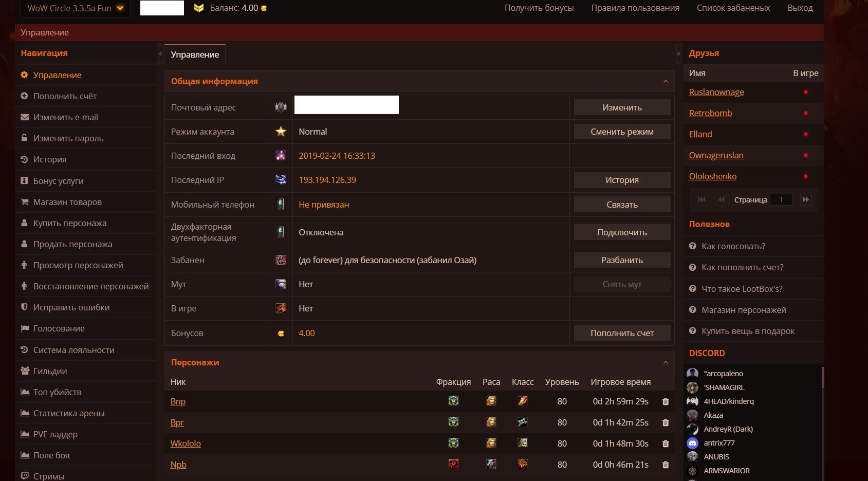Screen dimensions: 868x481
Task: Select the Управление tab
Action: (195, 54)
